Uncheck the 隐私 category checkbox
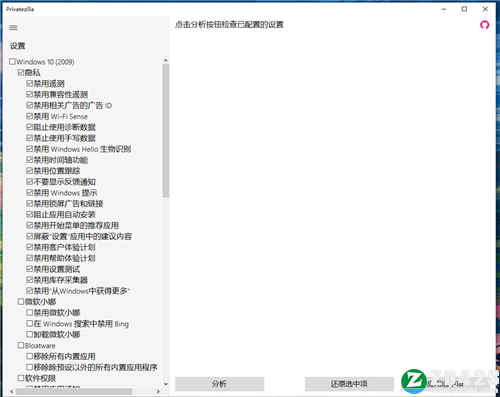Viewport: 500px width, 397px height. [21, 72]
